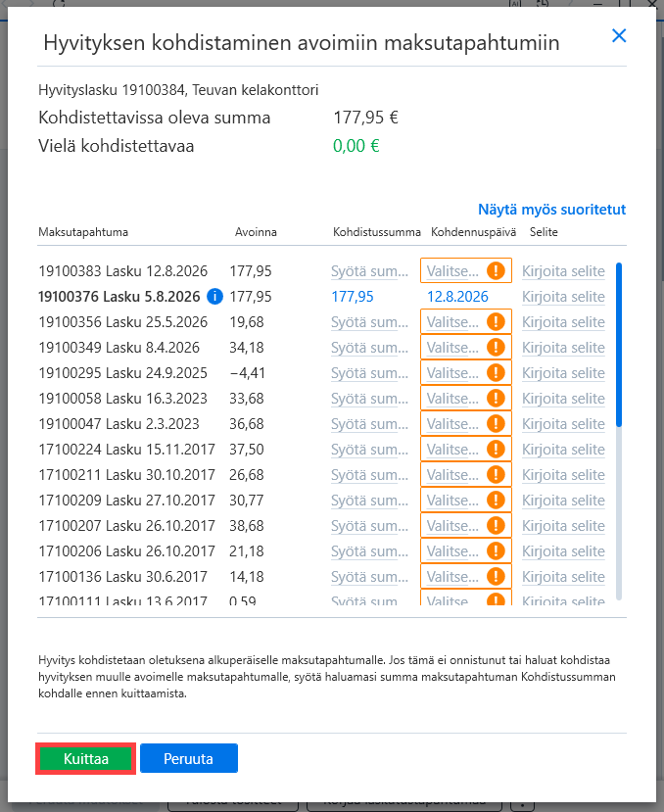This screenshot has height=812, width=664.
Task: Click the warning icon in row 19100383
Action: [496, 271]
